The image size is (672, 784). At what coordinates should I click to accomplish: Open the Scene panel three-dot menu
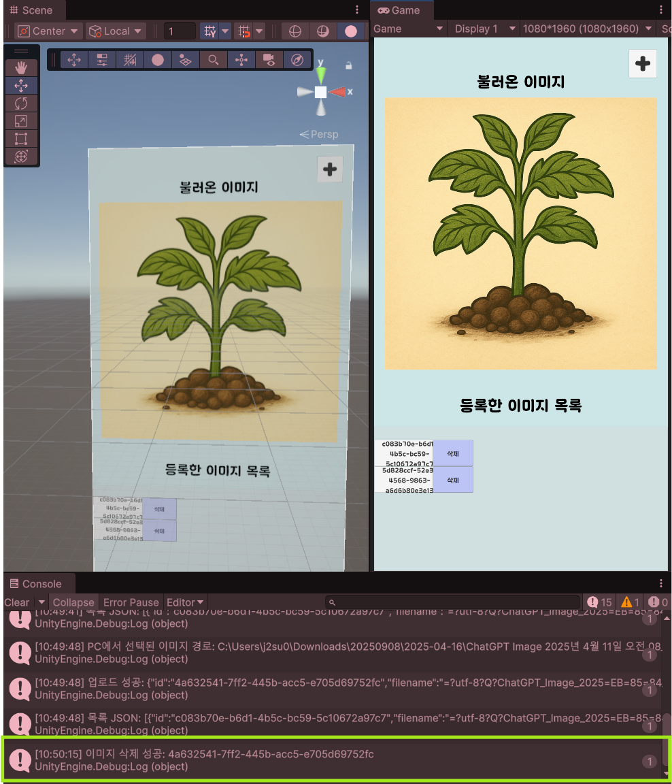pyautogui.click(x=356, y=10)
